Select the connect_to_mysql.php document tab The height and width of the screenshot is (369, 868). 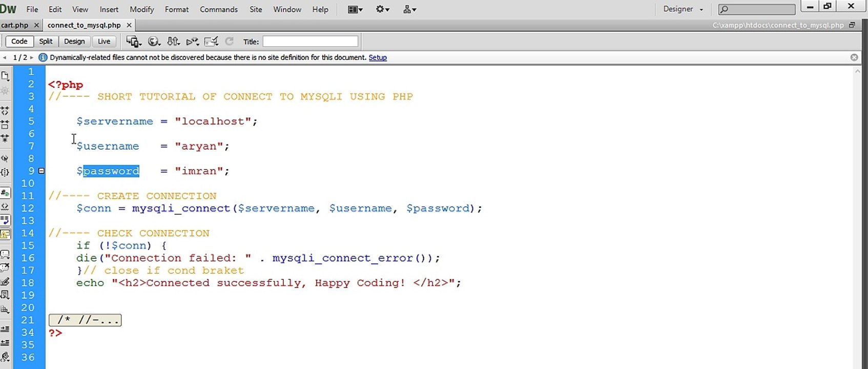[x=84, y=25]
